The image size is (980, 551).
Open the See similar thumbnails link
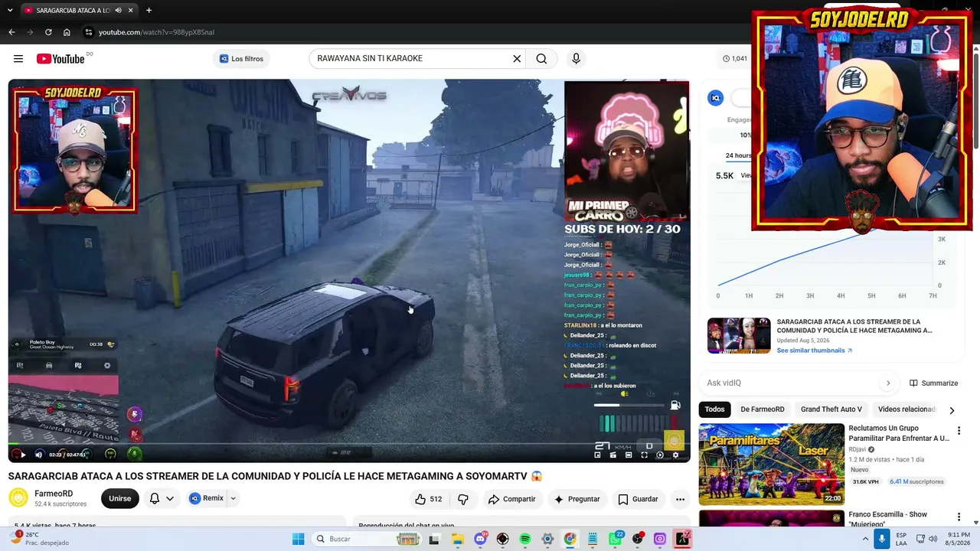tap(814, 350)
